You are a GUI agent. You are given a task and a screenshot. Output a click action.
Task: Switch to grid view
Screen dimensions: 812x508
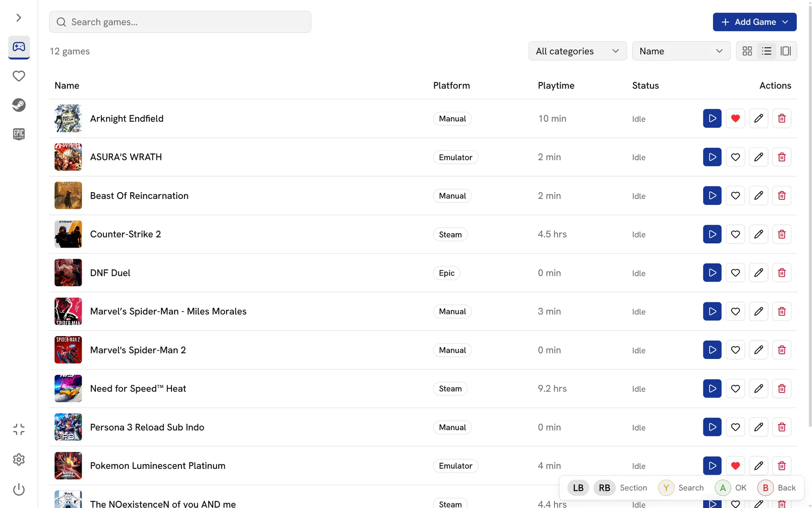point(747,51)
